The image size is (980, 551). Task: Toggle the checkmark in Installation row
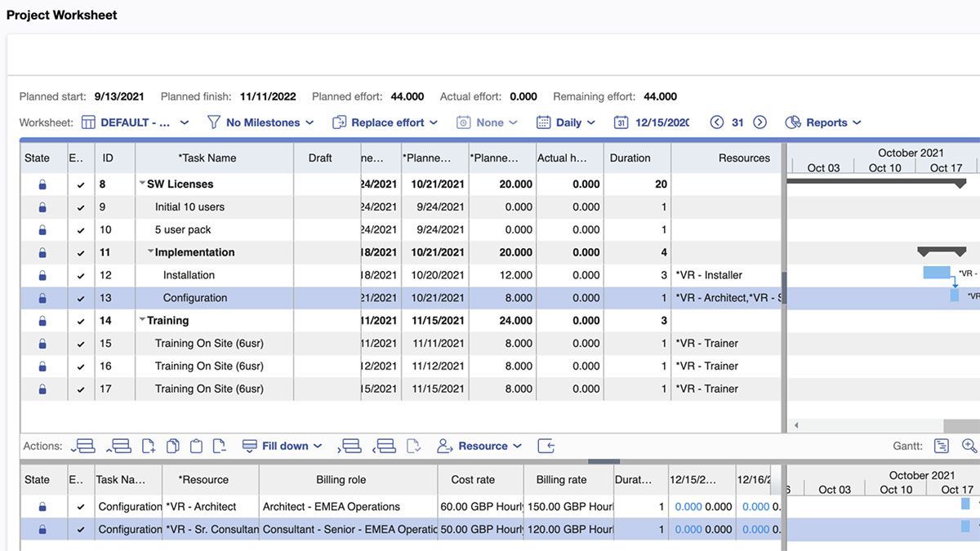pos(80,276)
